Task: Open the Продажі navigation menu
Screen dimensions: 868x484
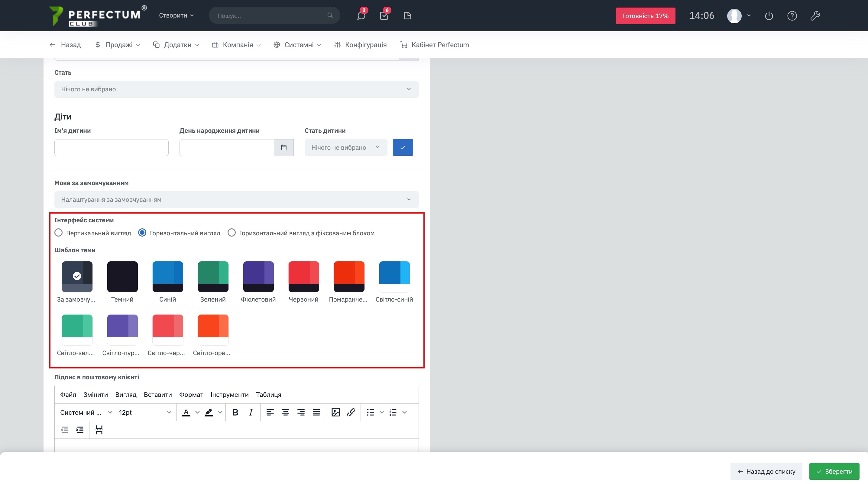Action: pos(117,45)
